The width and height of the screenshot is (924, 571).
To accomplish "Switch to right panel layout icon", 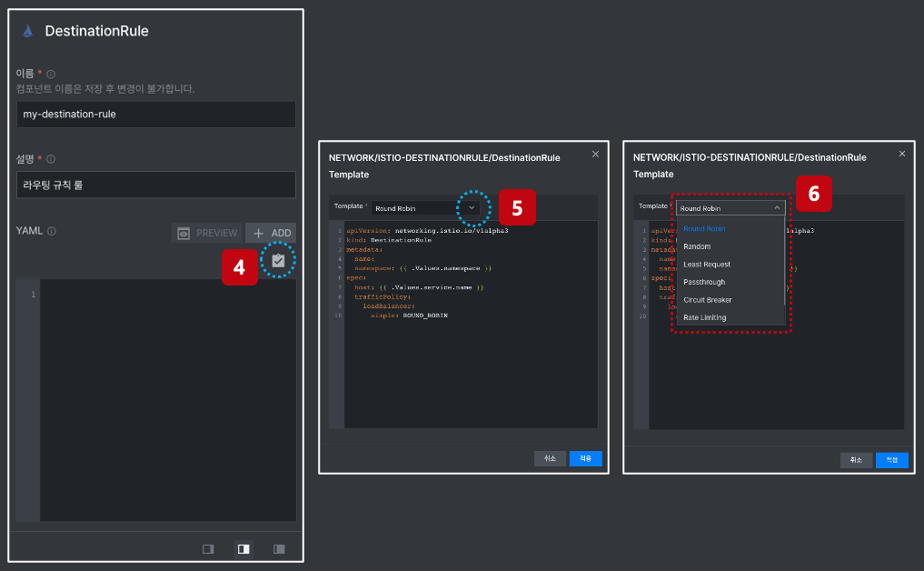I will (x=279, y=548).
